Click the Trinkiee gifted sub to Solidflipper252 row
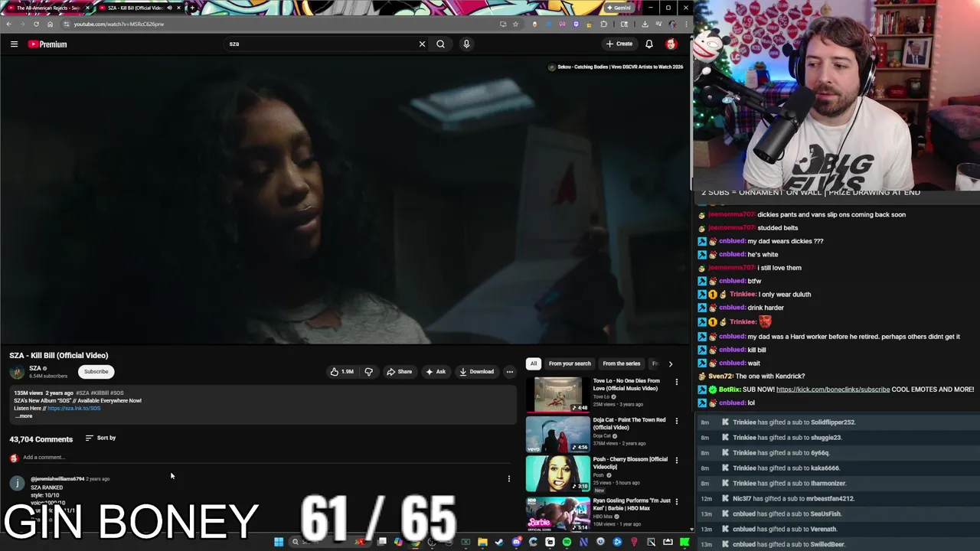Image resolution: width=980 pixels, height=551 pixels. pyautogui.click(x=838, y=422)
